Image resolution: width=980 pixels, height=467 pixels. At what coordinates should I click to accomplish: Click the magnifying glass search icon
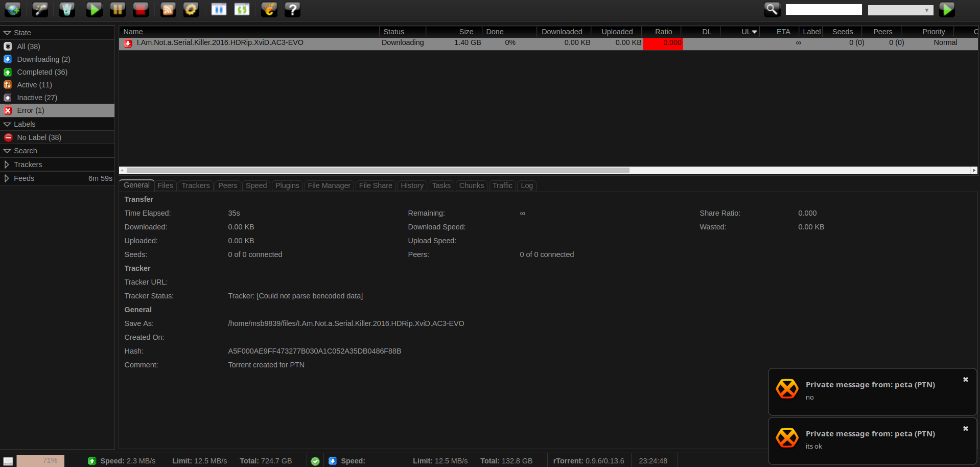click(772, 9)
